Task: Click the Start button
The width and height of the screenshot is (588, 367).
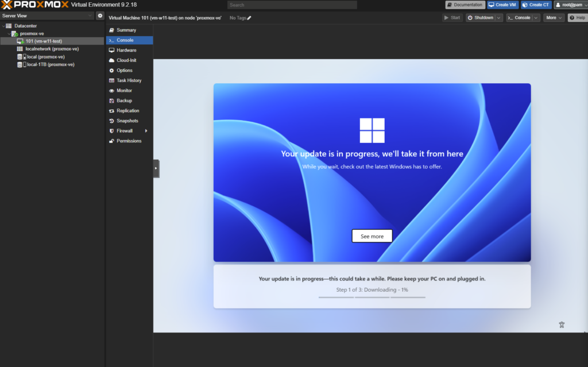Action: click(x=452, y=18)
